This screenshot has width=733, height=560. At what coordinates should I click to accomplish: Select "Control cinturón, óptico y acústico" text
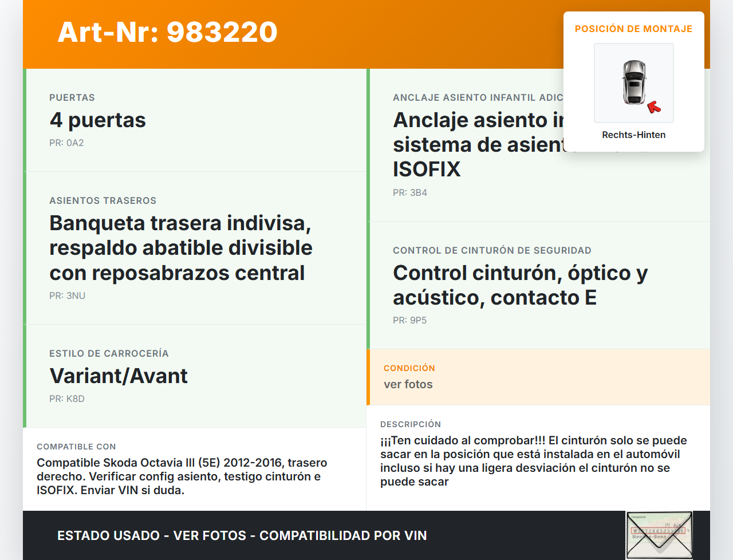click(521, 285)
